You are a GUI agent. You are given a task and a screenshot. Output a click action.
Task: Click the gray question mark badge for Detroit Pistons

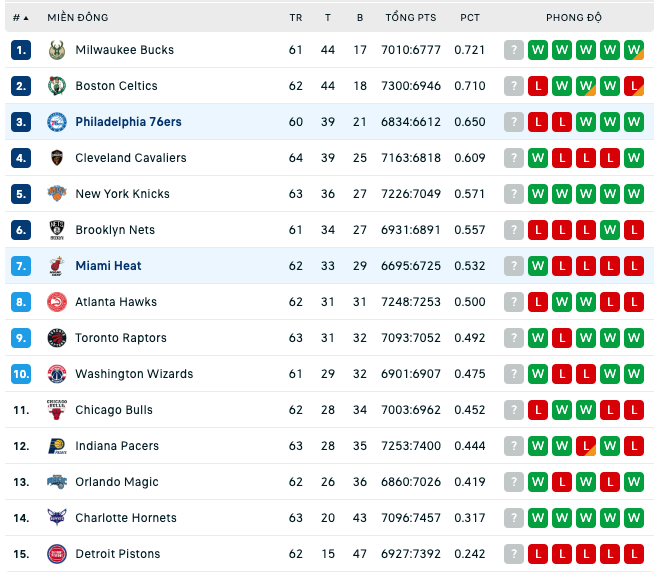click(x=514, y=554)
